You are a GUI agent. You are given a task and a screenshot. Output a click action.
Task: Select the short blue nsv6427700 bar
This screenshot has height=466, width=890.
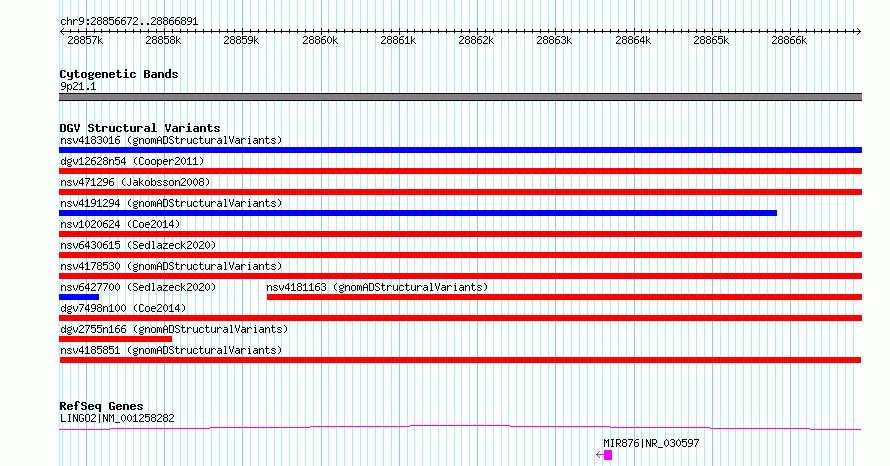point(79,297)
